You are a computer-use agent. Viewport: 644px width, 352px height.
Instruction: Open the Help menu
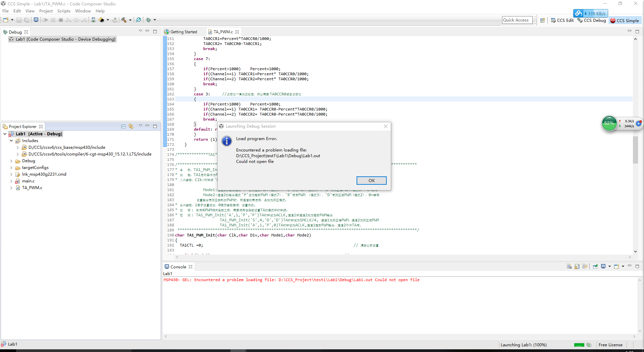(x=100, y=11)
